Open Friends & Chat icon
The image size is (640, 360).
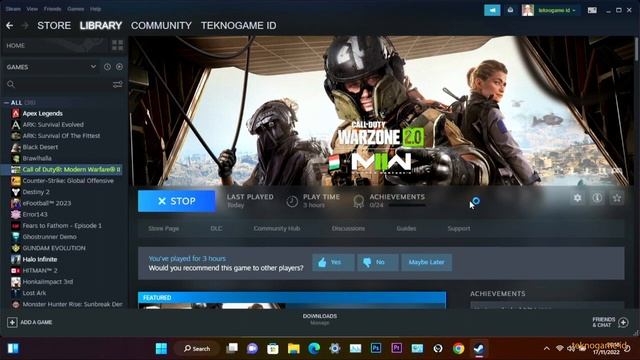623,322
